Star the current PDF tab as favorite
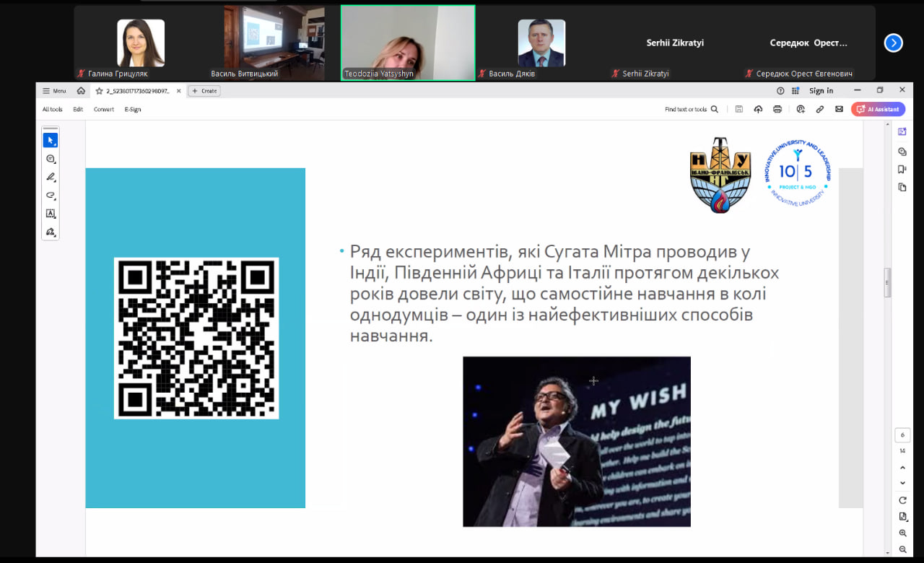The width and height of the screenshot is (924, 563). point(100,91)
